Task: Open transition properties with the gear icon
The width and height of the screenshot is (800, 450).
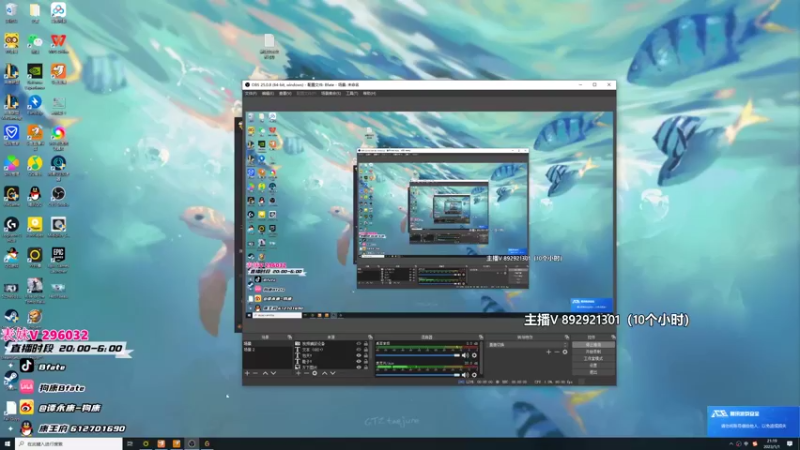Action: point(565,352)
